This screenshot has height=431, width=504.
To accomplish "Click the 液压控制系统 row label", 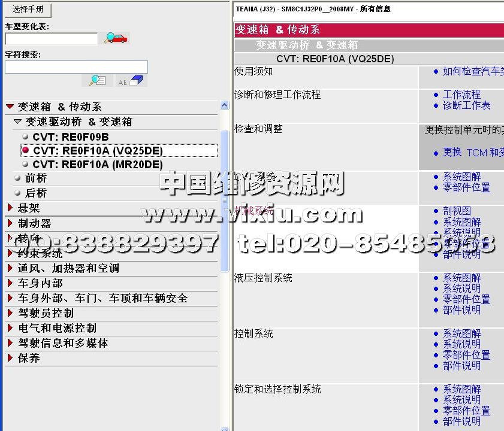I will coord(263,278).
